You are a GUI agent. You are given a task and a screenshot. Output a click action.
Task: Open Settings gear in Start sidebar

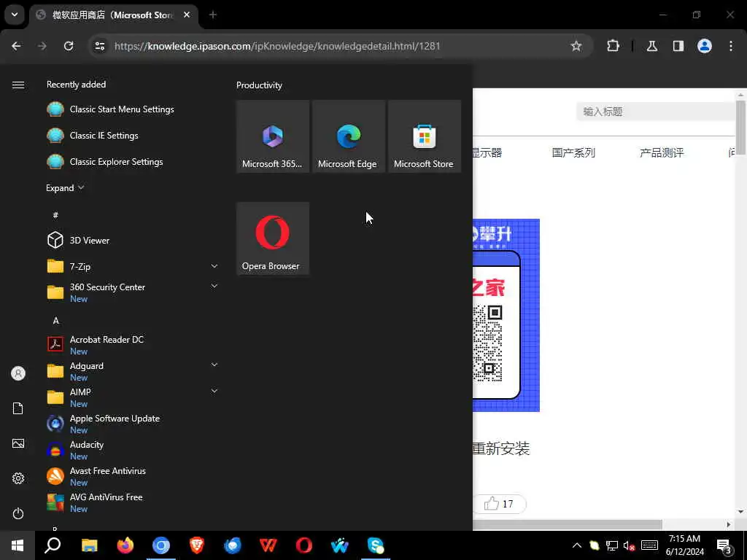[18, 478]
